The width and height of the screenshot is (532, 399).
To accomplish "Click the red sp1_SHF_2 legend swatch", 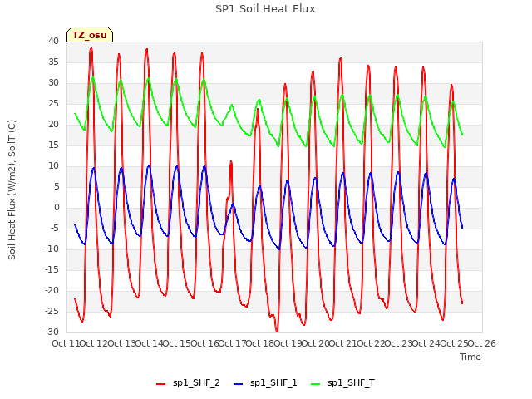I will coord(160,384).
